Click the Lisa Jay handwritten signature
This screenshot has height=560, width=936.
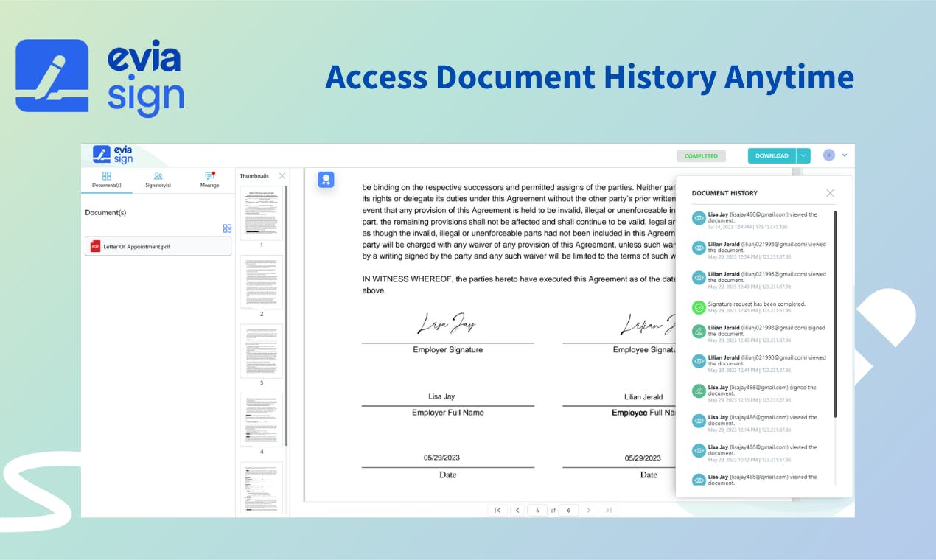tap(447, 324)
